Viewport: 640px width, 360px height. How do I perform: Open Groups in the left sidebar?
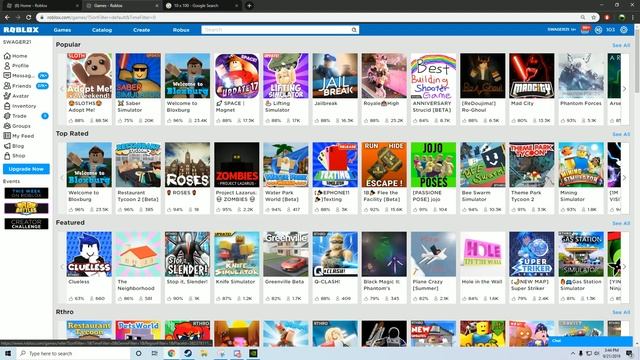click(17, 126)
